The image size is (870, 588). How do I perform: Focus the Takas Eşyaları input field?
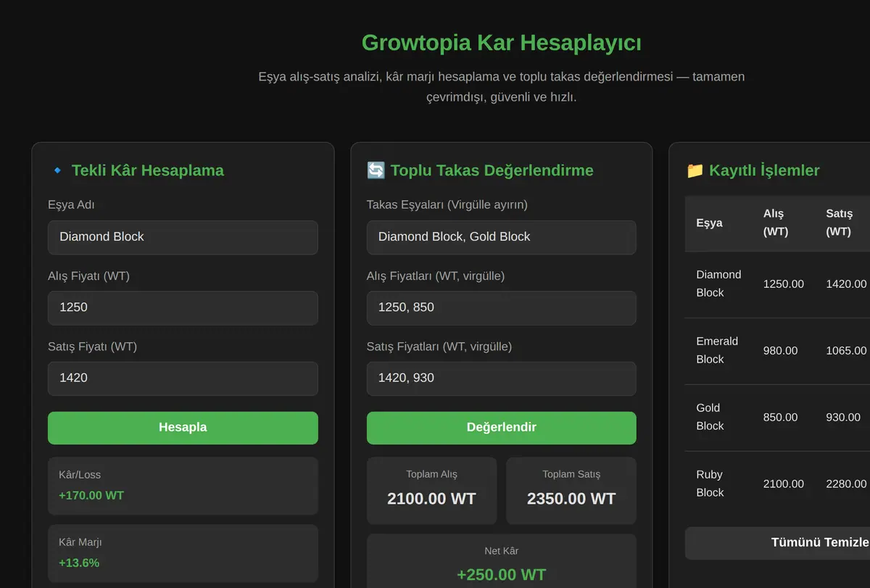(502, 237)
